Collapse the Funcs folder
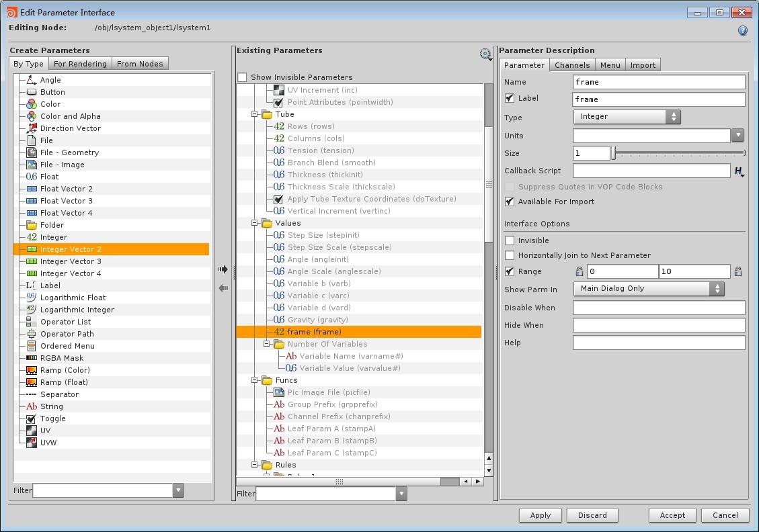The width and height of the screenshot is (759, 532). pyautogui.click(x=255, y=380)
